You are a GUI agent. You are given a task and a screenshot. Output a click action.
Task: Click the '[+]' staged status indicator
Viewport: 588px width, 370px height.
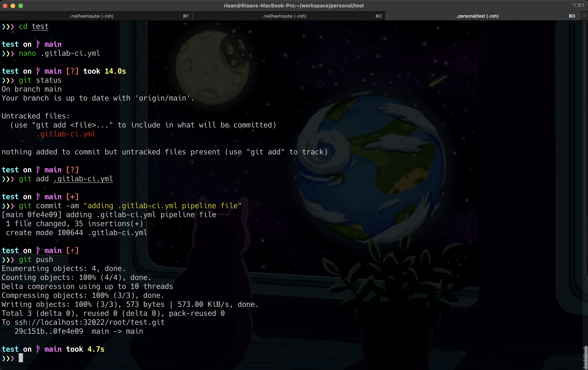[x=72, y=197]
